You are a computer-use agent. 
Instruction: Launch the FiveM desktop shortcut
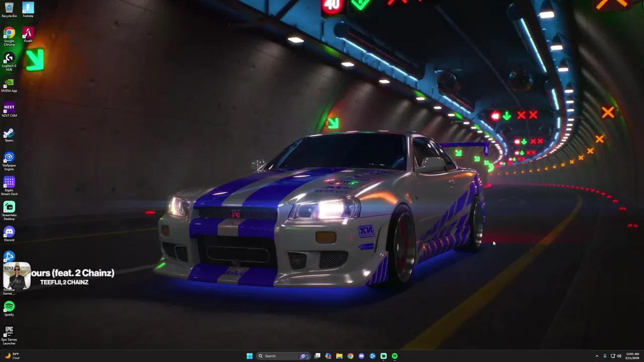click(x=28, y=35)
